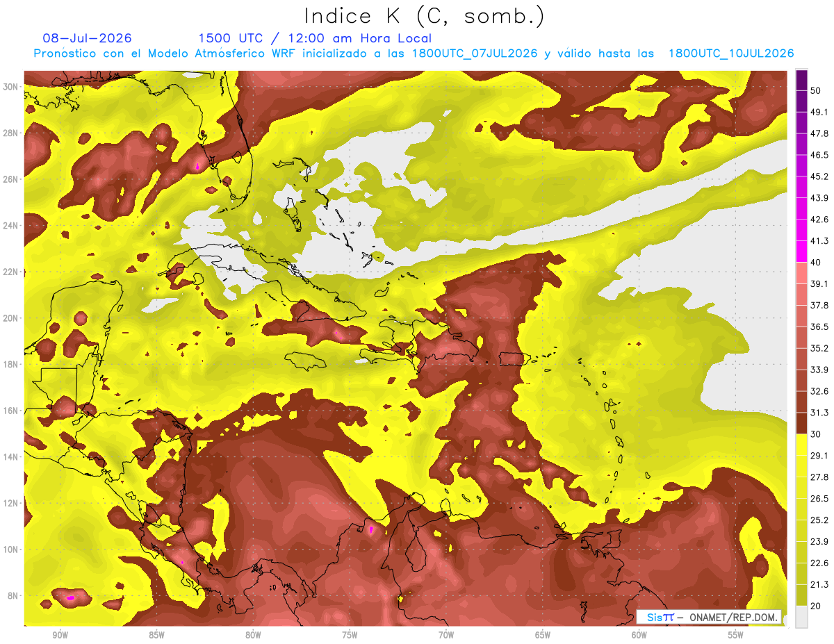Click the legend value '49.1'

click(819, 112)
